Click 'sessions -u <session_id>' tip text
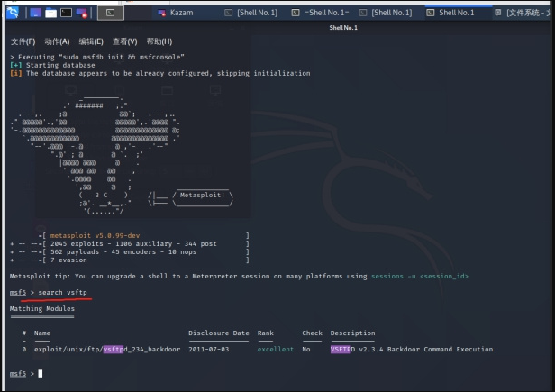This screenshot has height=392, width=555. [420, 277]
